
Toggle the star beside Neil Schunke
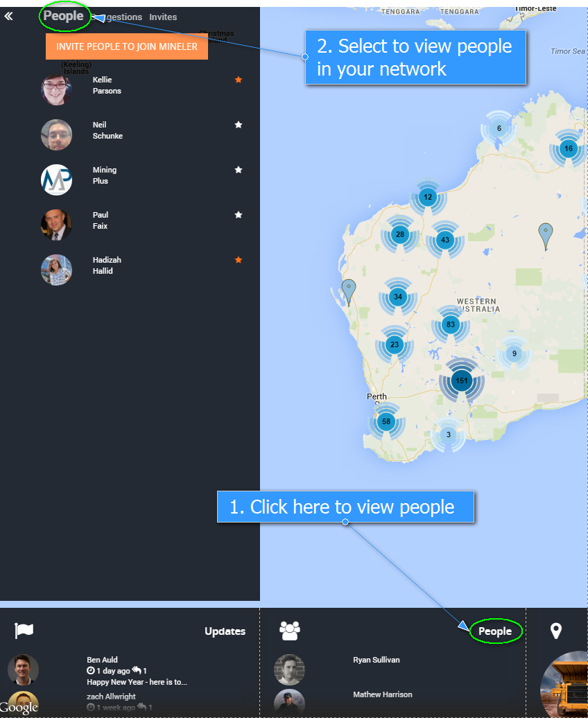(x=239, y=125)
